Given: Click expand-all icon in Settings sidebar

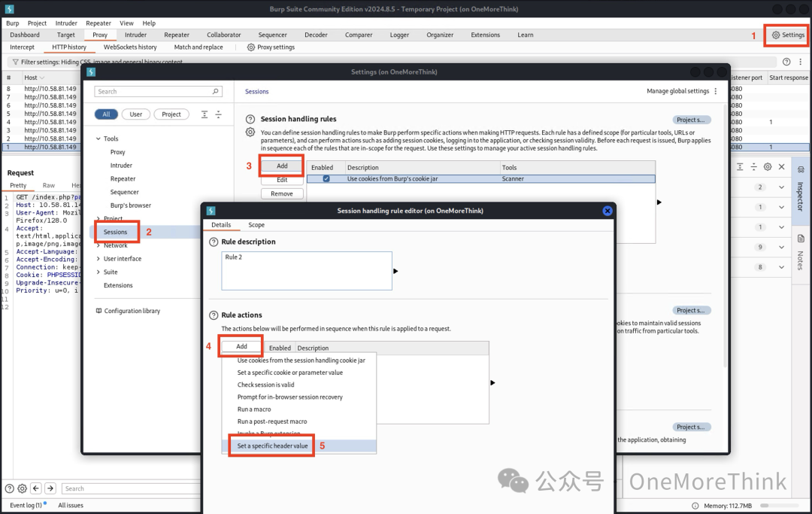Looking at the screenshot, I should pyautogui.click(x=205, y=114).
